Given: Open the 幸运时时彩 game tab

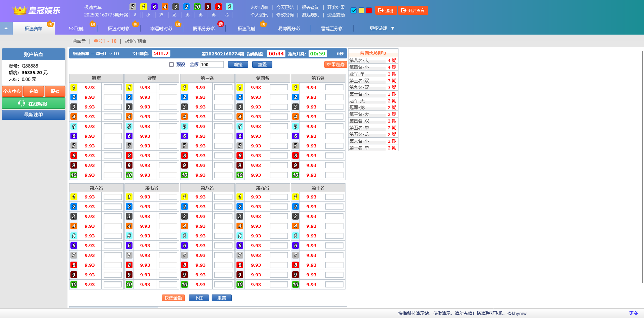Looking at the screenshot, I should 161,29.
